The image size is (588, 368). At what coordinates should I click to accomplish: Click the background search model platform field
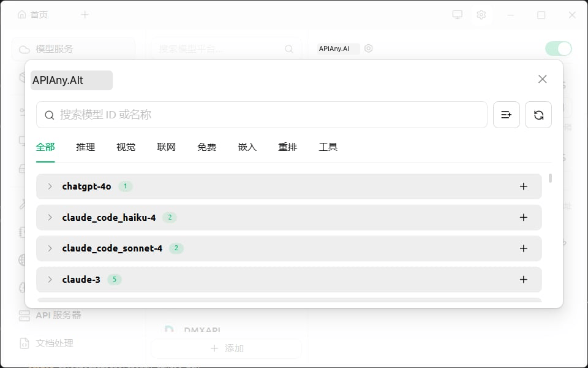(x=226, y=49)
